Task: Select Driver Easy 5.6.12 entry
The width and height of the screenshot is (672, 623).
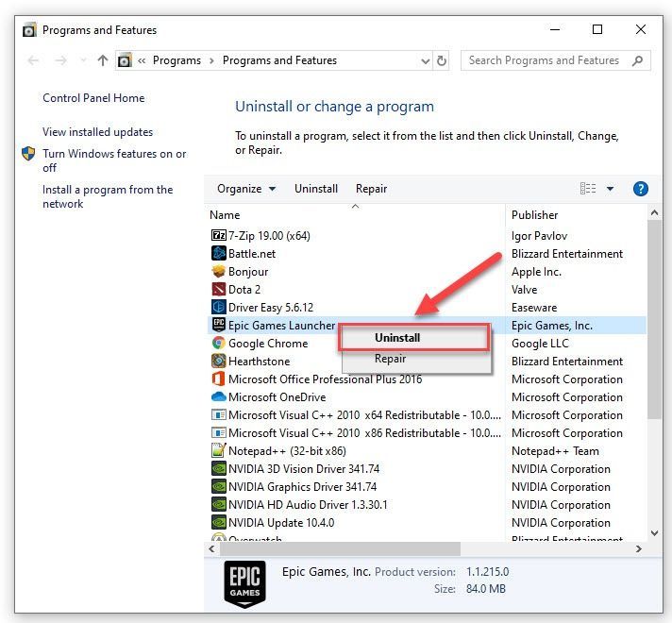Action: tap(271, 308)
